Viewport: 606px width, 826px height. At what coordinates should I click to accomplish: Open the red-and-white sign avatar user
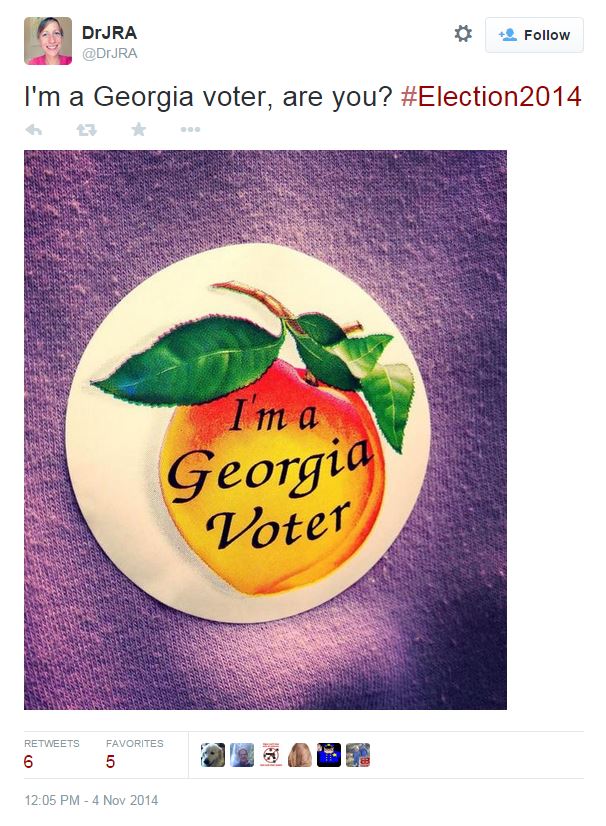[x=271, y=755]
